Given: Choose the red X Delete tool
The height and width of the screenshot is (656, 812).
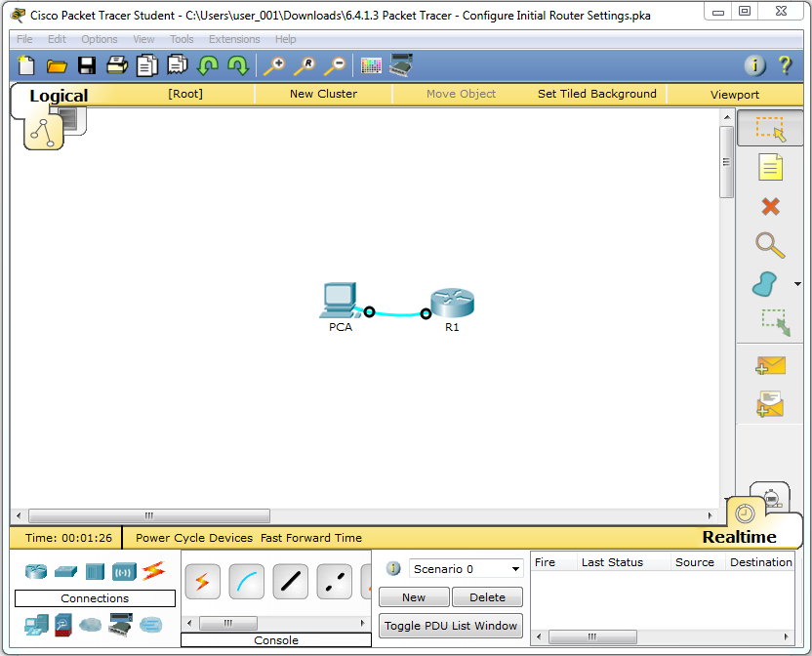Looking at the screenshot, I should [771, 206].
